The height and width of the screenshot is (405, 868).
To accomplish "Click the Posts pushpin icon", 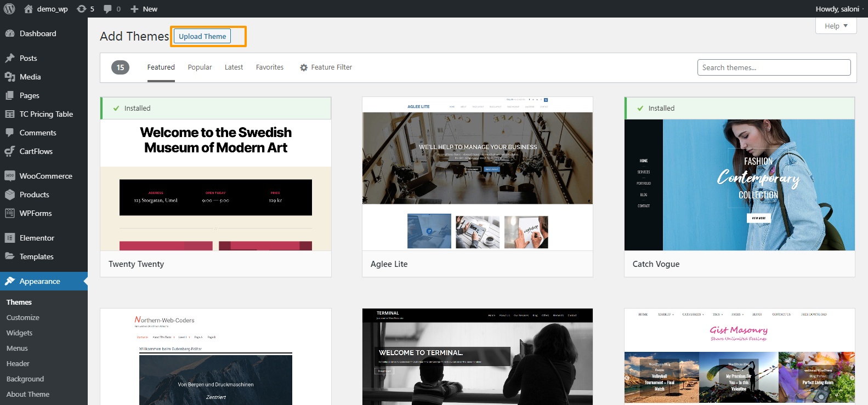I will click(10, 58).
